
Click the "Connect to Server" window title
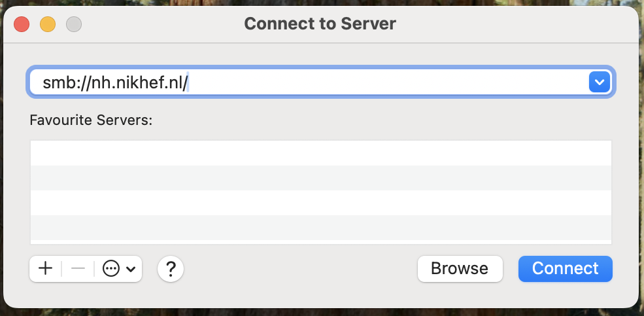pyautogui.click(x=320, y=24)
